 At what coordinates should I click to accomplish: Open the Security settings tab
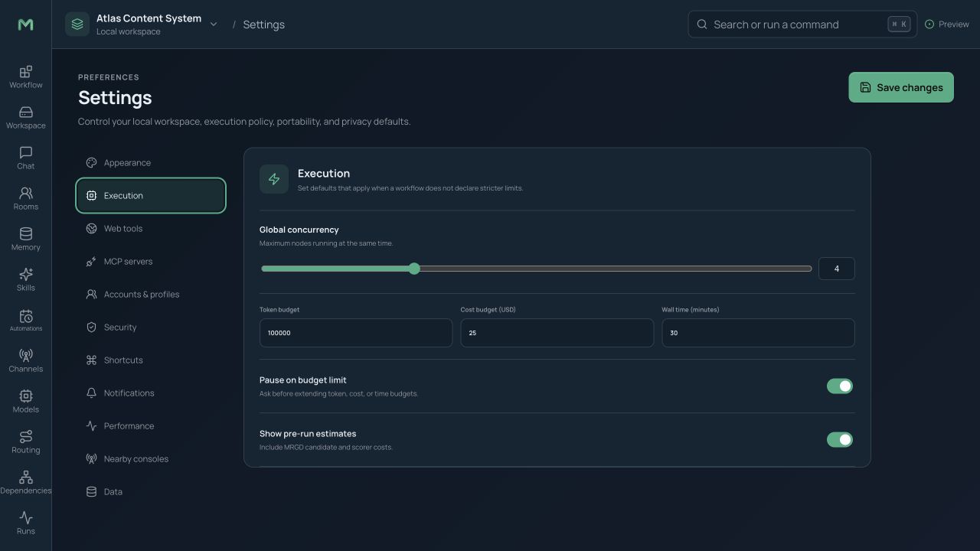(151, 328)
